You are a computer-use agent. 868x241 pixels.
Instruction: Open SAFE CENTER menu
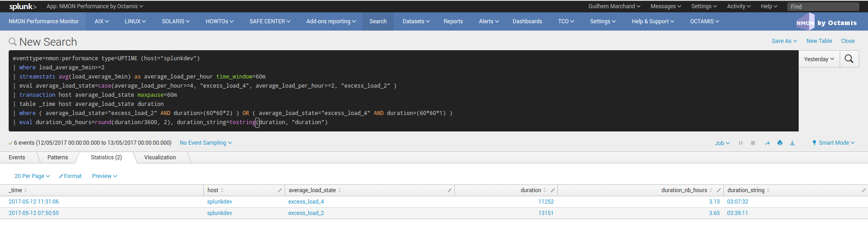point(270,21)
